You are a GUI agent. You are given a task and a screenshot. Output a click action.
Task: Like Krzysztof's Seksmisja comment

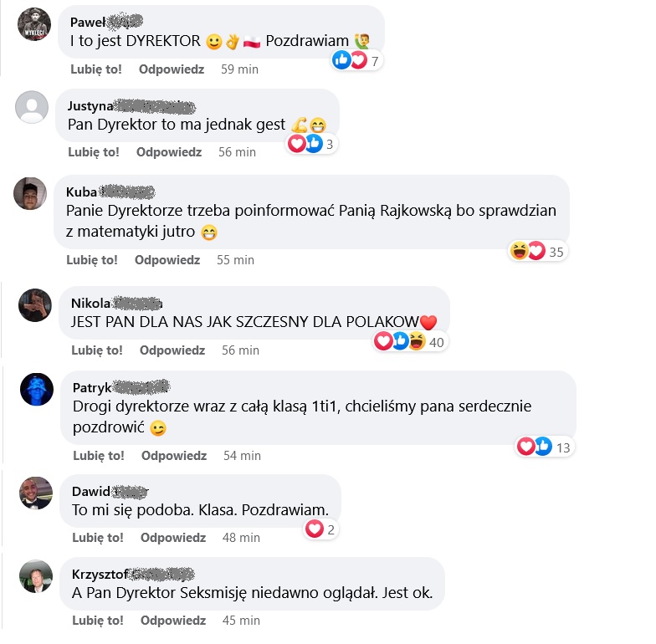tap(97, 621)
